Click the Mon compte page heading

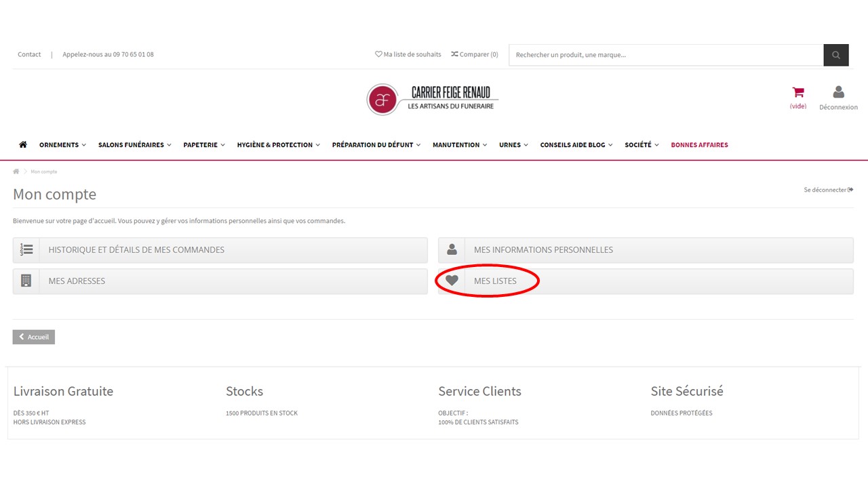click(x=54, y=195)
